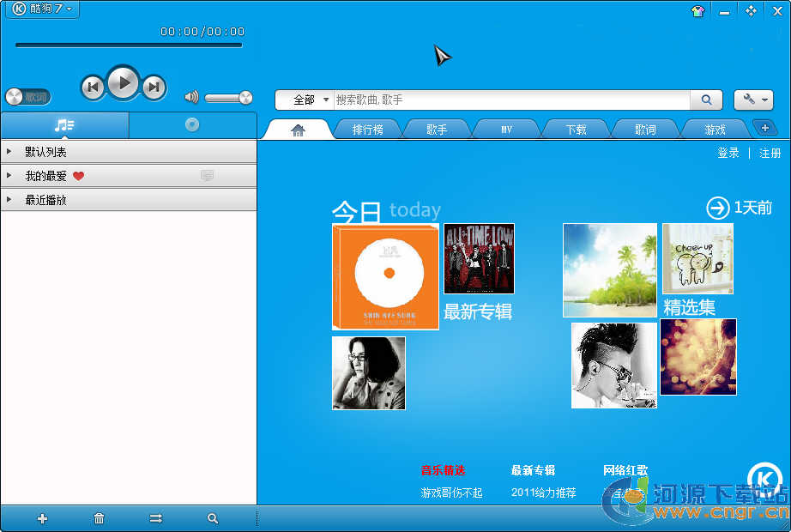
Task: Mute audio with the speaker icon
Action: click(x=191, y=97)
